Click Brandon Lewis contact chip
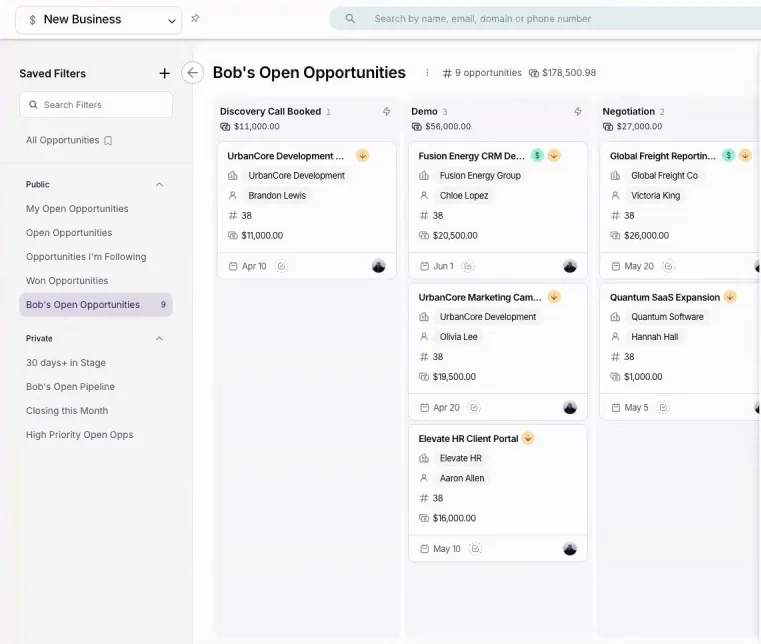Screen dimensions: 761x644 [277, 196]
